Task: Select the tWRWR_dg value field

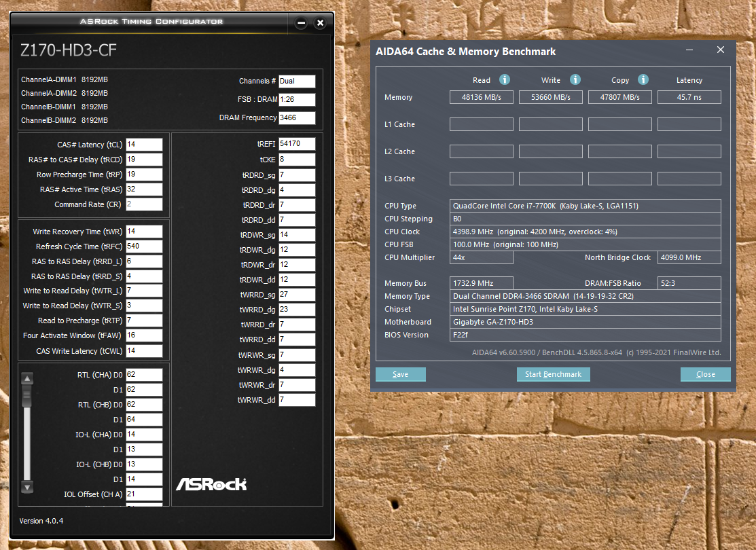Action: (x=297, y=370)
